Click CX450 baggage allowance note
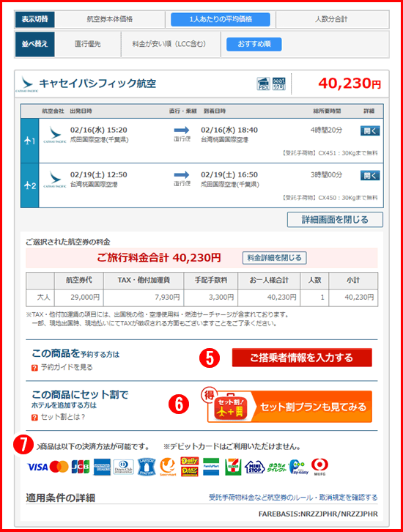Viewport: 403px width, 532px height. (x=330, y=198)
